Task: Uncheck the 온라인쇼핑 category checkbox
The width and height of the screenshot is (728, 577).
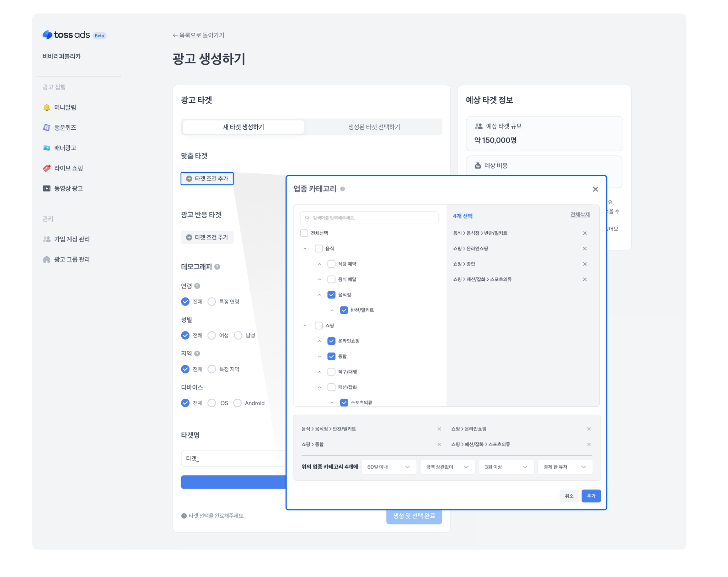Action: point(331,341)
